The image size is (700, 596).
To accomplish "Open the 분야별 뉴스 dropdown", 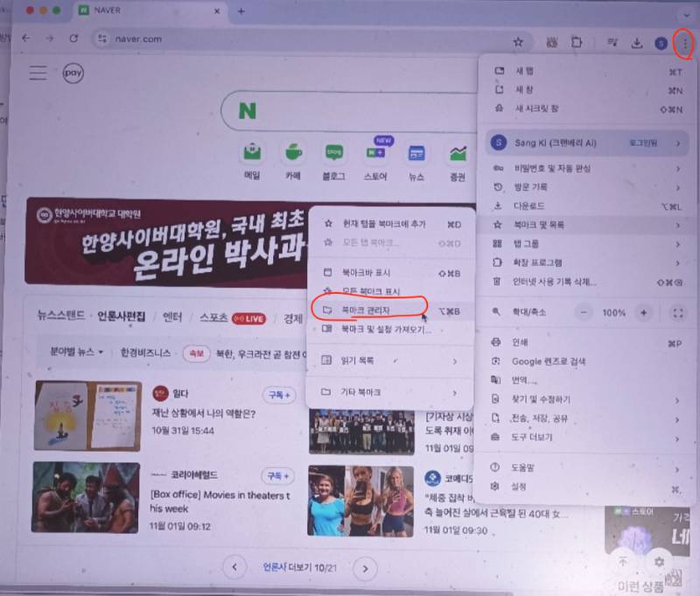I will 77,352.
